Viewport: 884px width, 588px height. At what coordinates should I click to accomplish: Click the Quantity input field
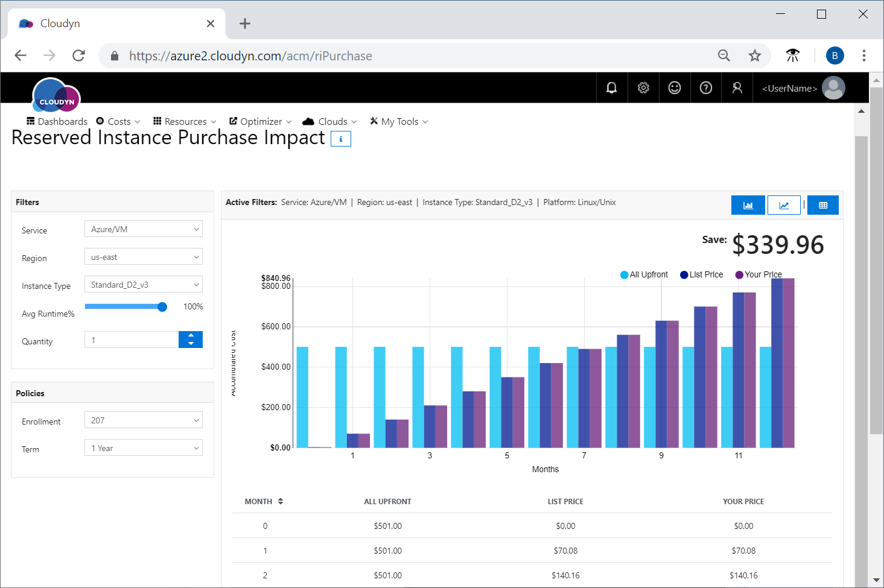[132, 340]
